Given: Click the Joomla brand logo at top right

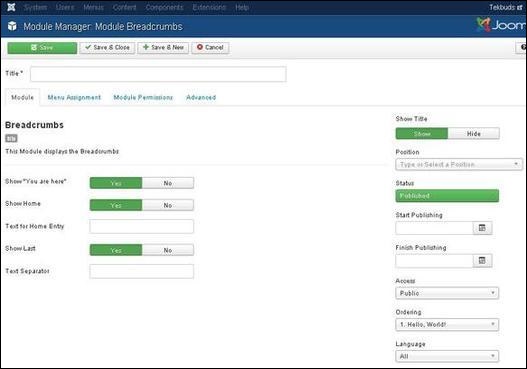Looking at the screenshot, I should 501,25.
